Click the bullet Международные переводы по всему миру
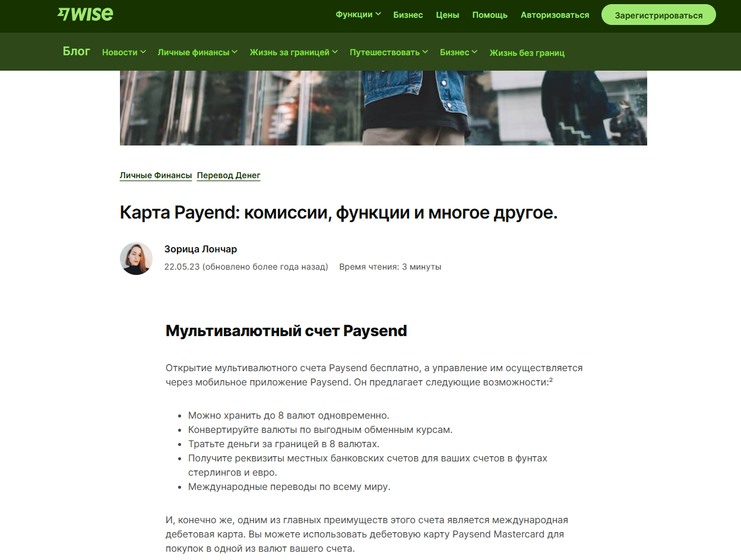The height and width of the screenshot is (560, 741). (289, 487)
